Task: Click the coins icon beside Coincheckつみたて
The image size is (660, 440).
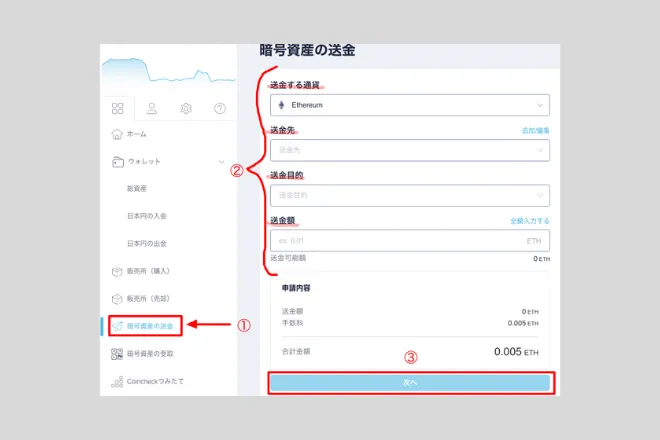Action: (117, 381)
